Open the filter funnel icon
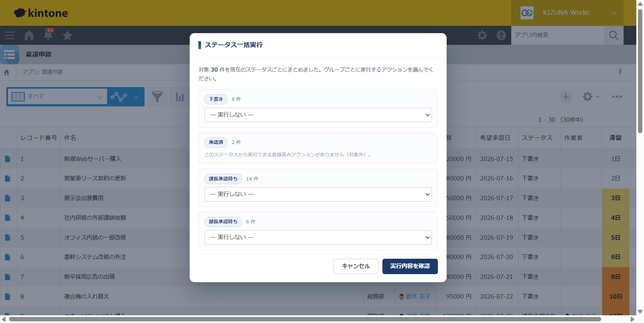The width and height of the screenshot is (644, 323). 157,97
